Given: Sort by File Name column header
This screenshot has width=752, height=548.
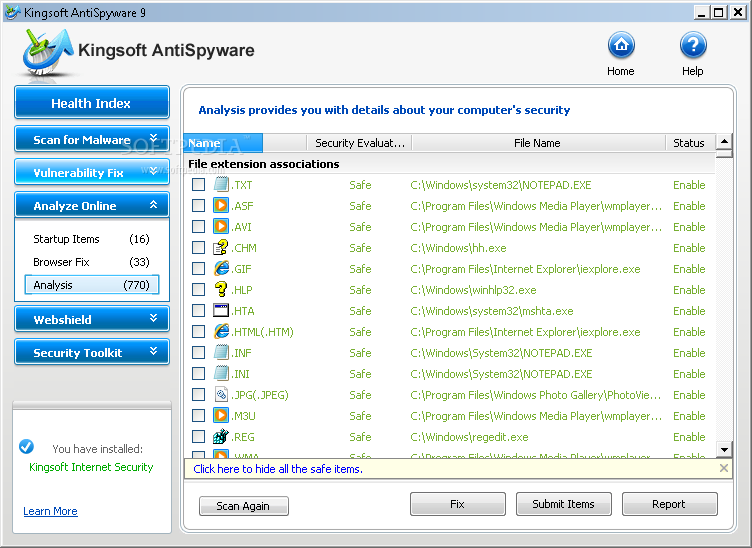Looking at the screenshot, I should tap(538, 143).
